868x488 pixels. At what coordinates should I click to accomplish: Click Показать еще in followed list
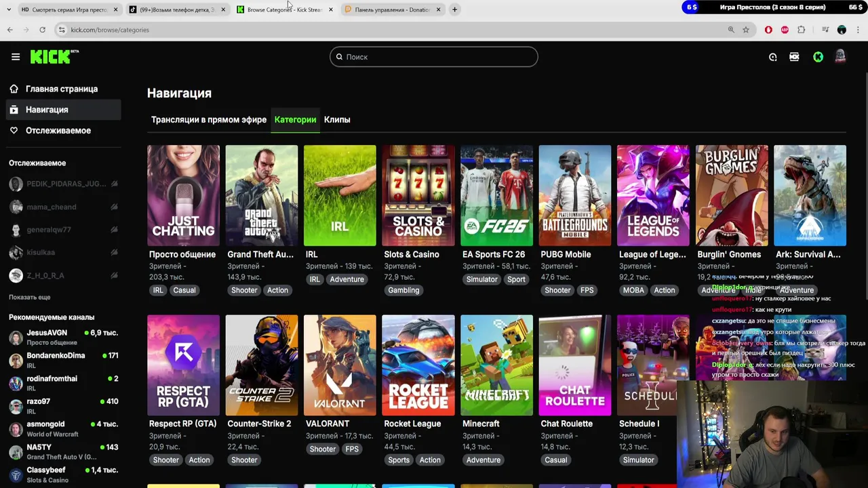(x=29, y=297)
